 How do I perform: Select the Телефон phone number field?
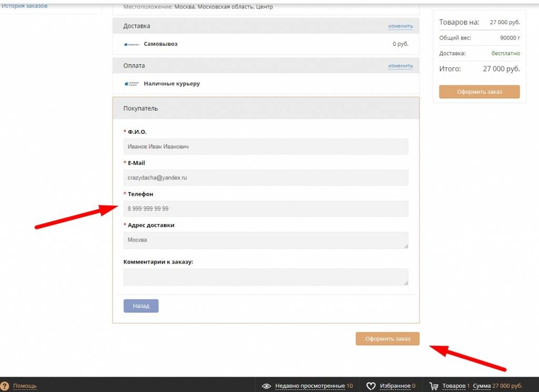point(266,209)
